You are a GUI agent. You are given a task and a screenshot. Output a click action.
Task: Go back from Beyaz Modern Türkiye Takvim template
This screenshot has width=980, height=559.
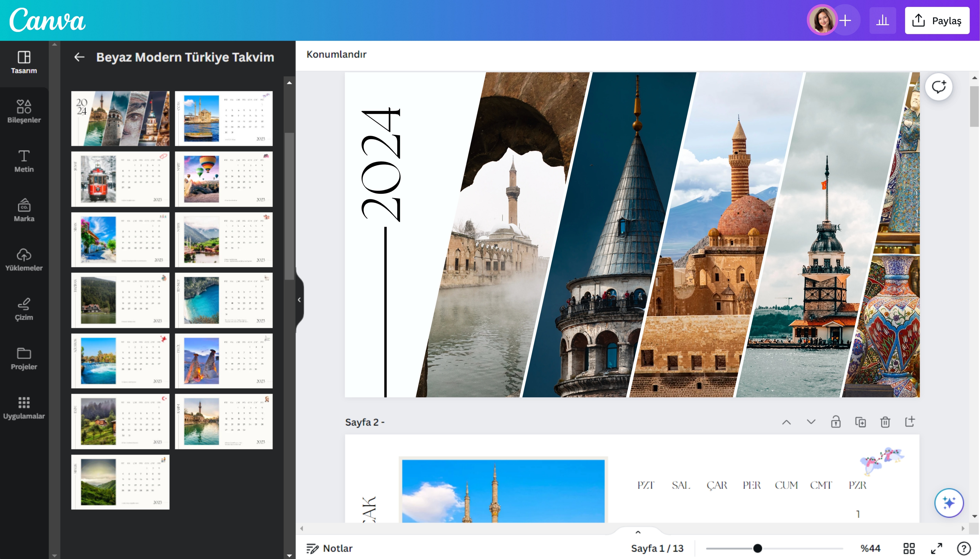[79, 57]
